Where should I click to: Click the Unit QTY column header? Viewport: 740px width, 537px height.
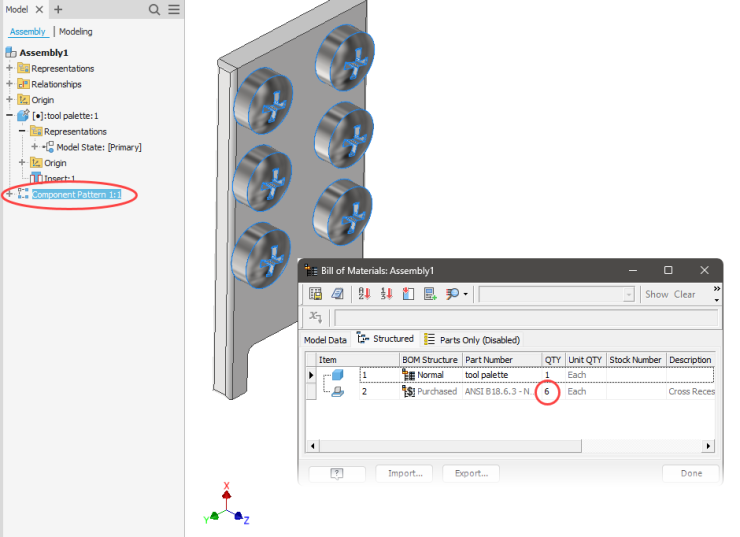click(x=585, y=360)
